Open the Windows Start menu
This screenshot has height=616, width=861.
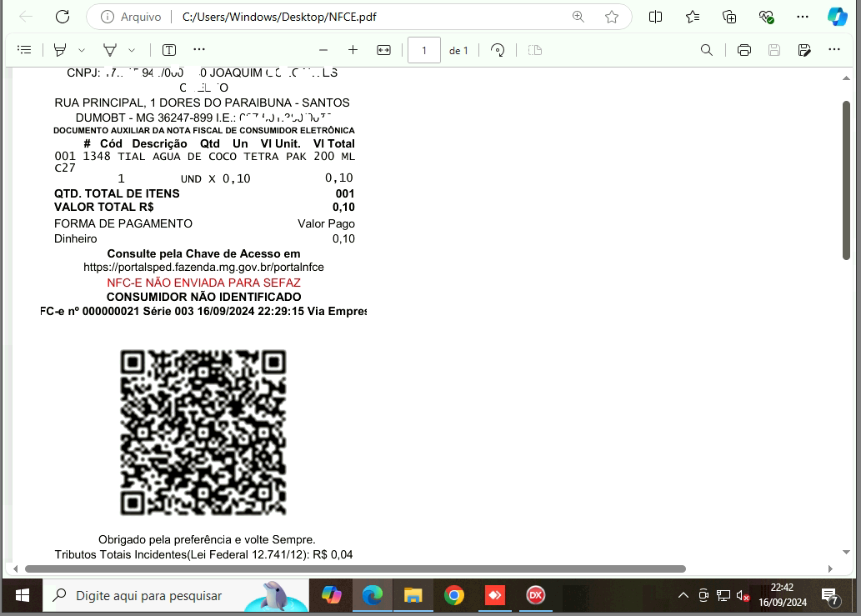[x=22, y=596]
